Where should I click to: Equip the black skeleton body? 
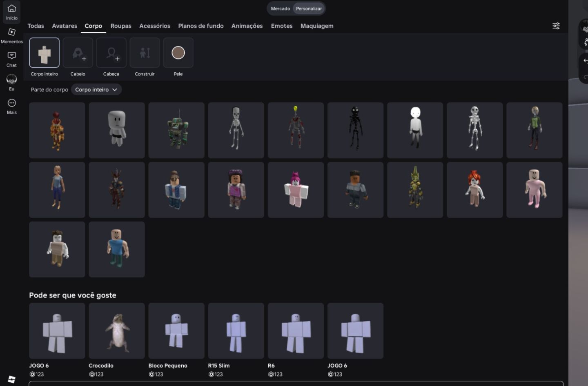(x=355, y=130)
